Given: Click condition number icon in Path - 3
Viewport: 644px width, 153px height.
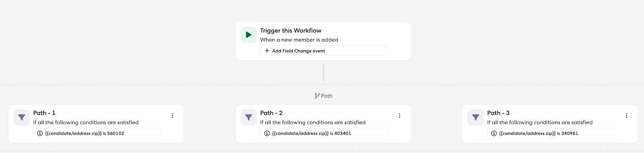Looking at the screenshot, I should (x=494, y=133).
